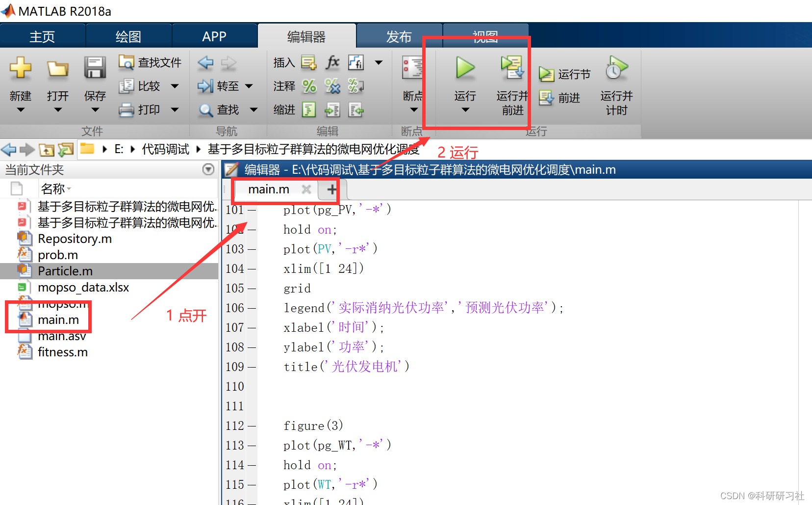Expand the 查找 (Find) dropdown
812x505 pixels.
point(254,109)
